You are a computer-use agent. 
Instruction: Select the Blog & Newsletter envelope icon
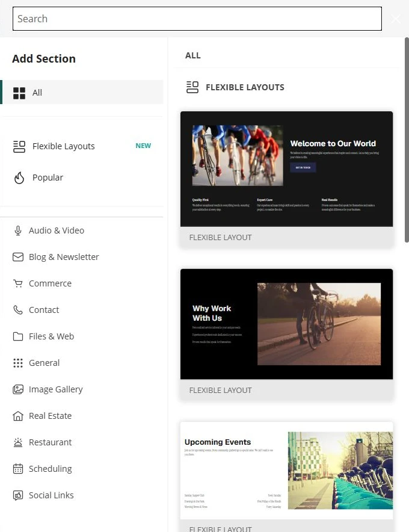[18, 257]
